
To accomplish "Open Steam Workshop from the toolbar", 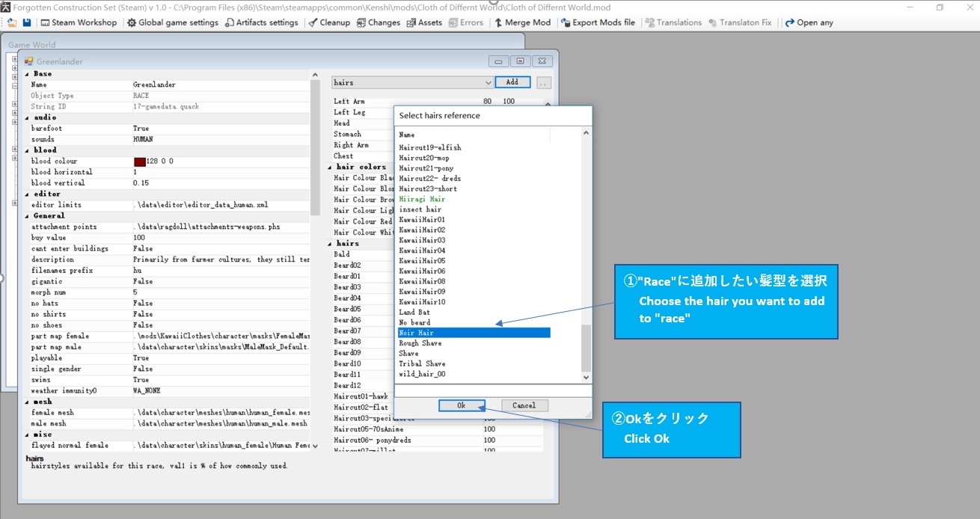I will [x=79, y=22].
